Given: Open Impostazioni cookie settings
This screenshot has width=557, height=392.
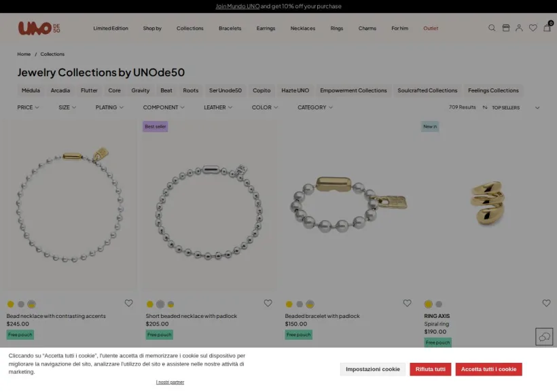Looking at the screenshot, I should [x=373, y=370].
